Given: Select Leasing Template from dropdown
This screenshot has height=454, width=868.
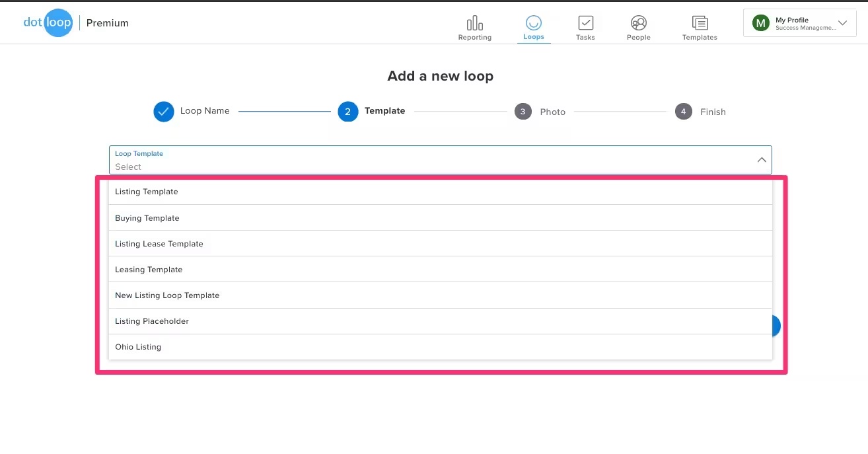Looking at the screenshot, I should click(149, 270).
